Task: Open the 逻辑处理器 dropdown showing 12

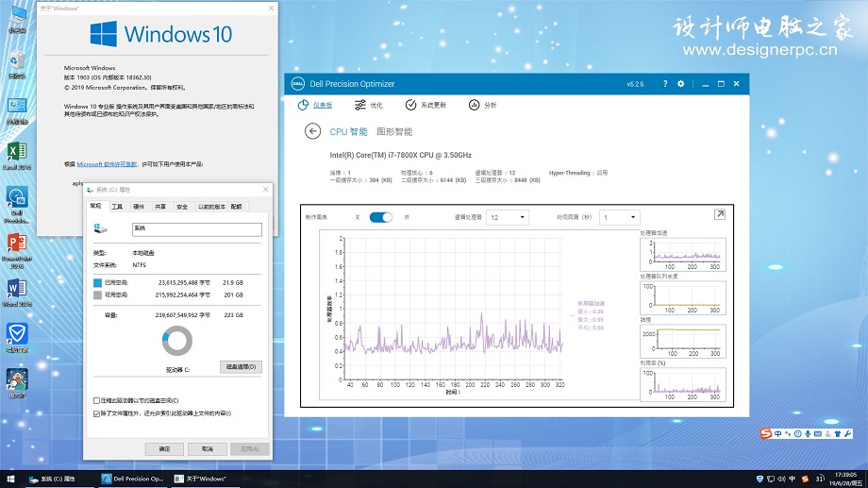Action: (x=508, y=217)
